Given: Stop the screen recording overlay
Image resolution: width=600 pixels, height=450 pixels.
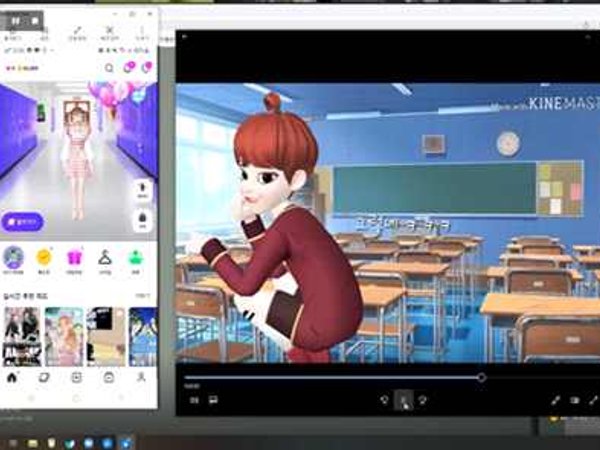Looking at the screenshot, I should coord(35,21).
